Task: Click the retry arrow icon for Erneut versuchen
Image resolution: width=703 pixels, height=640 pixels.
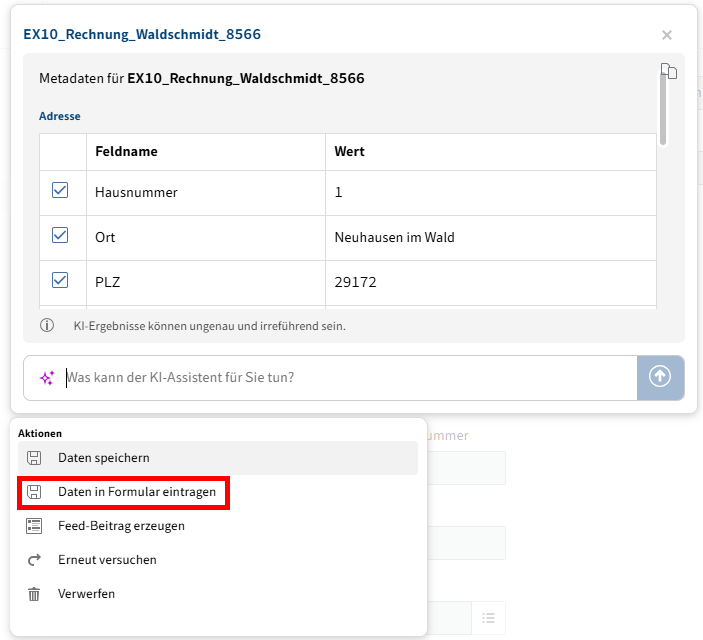Action: (x=34, y=560)
